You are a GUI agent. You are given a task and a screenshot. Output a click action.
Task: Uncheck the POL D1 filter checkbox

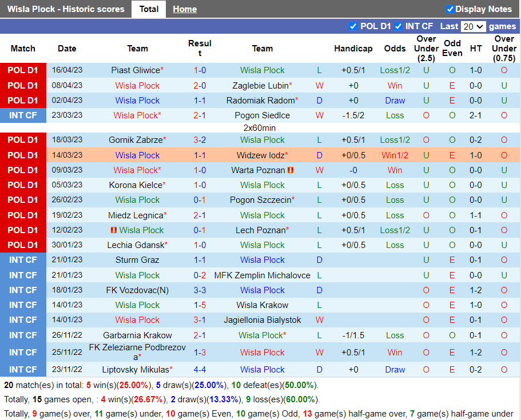(353, 26)
